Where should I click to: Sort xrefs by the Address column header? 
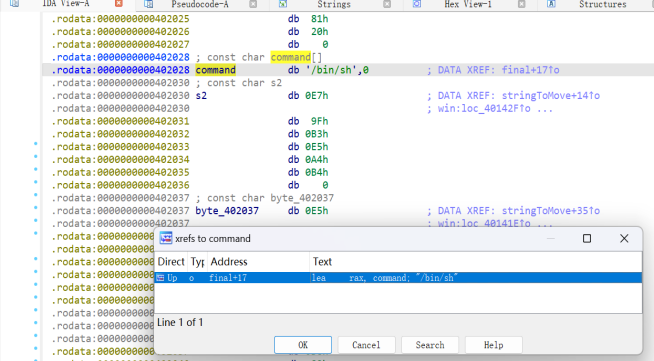click(x=258, y=262)
